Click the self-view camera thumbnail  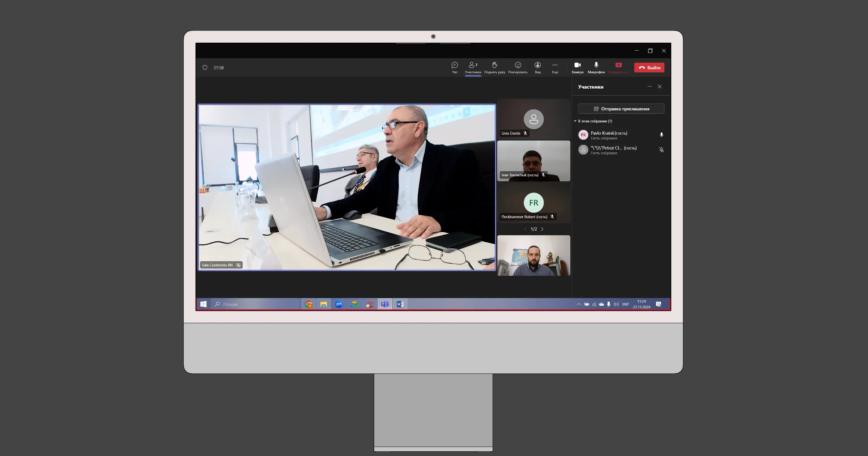coord(533,256)
